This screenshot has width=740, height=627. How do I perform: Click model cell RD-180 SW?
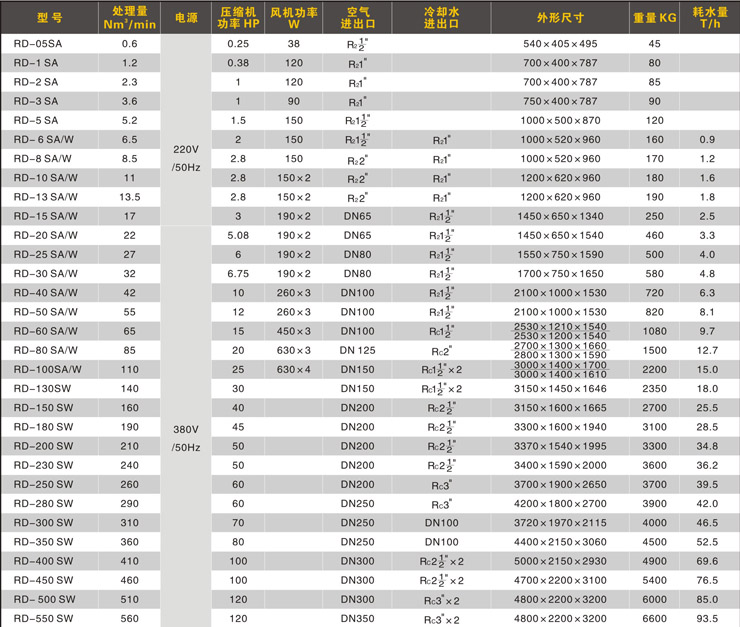point(43,427)
